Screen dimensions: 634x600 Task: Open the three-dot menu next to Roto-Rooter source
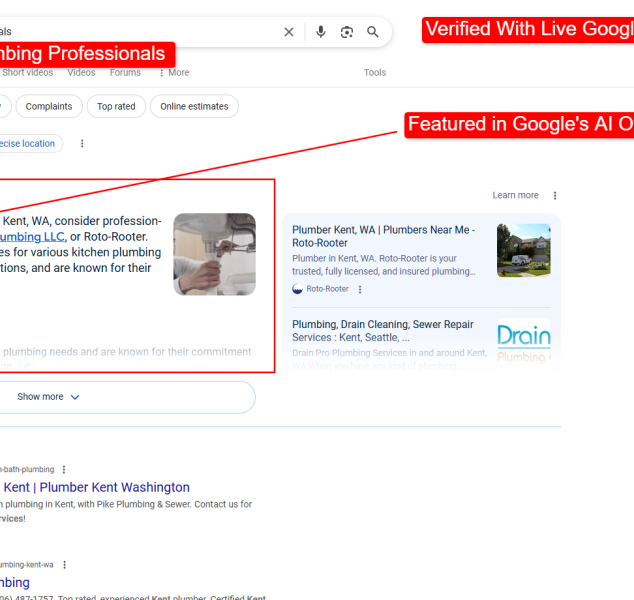pyautogui.click(x=360, y=289)
